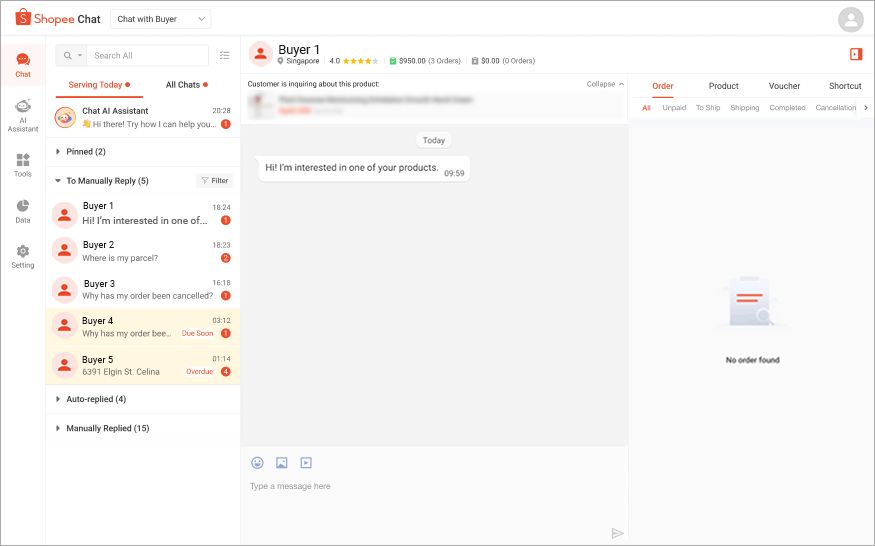This screenshot has width=875, height=546.
Task: Open the search type dropdown arrow
Action: 80,55
